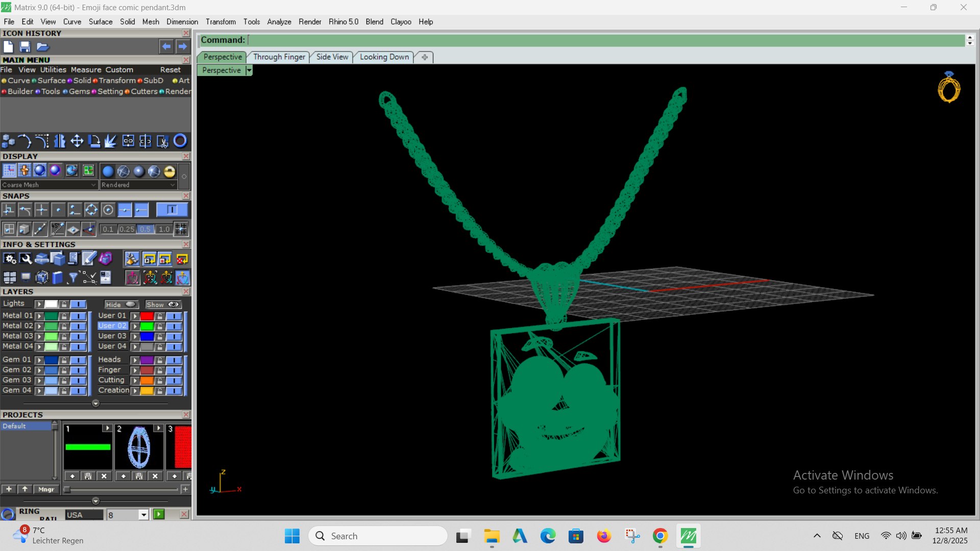Switch to the Through Finger viewport tab
Screen dimensions: 980x551
click(x=279, y=57)
